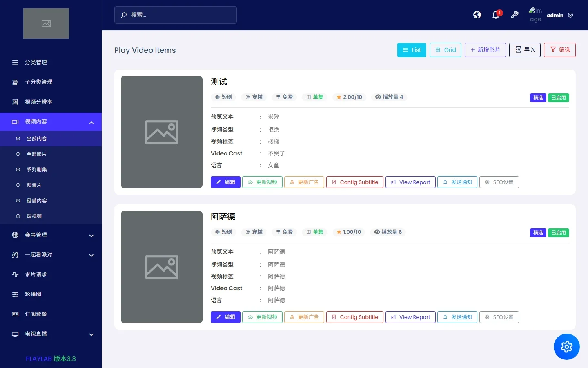Click the 分类管理 sidebar icon

pos(15,62)
